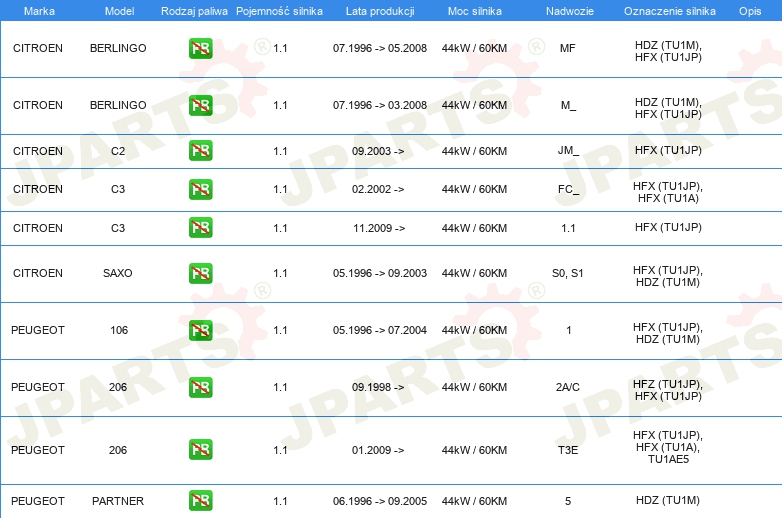Viewport: 782px width, 518px height.
Task: Click the Nadwozie column header
Action: [x=570, y=11]
